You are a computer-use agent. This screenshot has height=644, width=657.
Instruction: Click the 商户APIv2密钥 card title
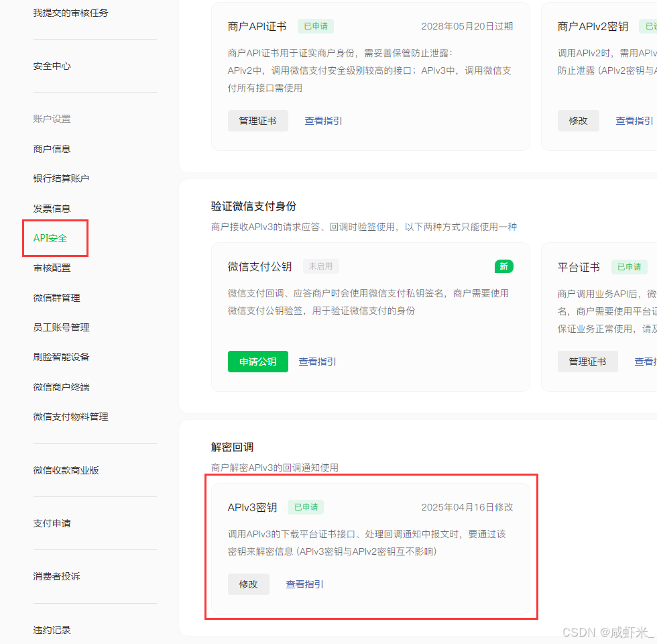coord(593,26)
